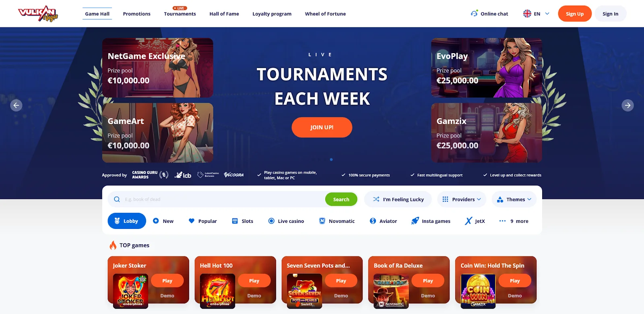This screenshot has height=314, width=644.
Task: Select the Live casino filter
Action: tap(286, 221)
